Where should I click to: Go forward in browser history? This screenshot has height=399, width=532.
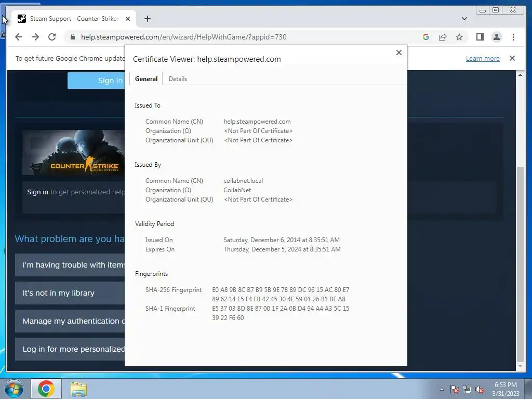[x=35, y=37]
